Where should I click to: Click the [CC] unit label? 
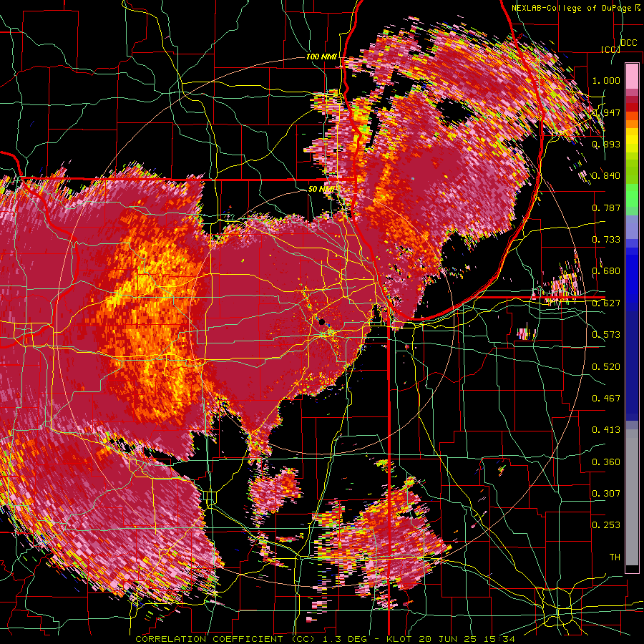click(x=610, y=49)
